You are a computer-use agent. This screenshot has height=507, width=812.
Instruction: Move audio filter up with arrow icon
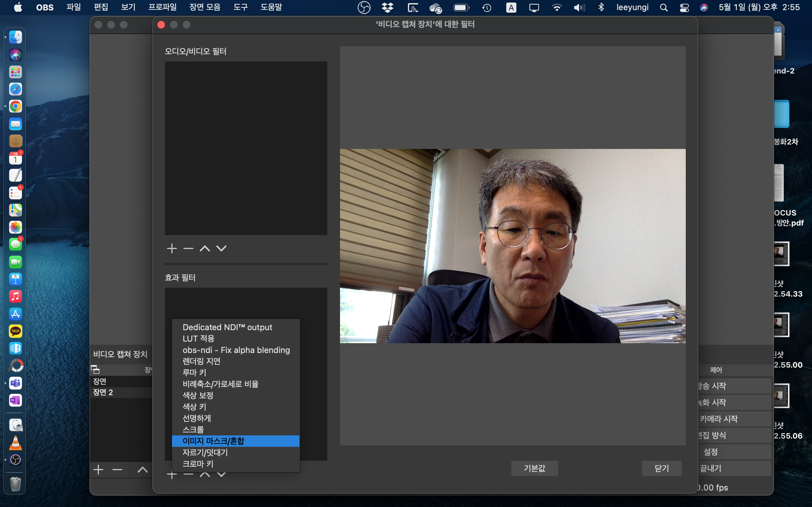point(205,248)
